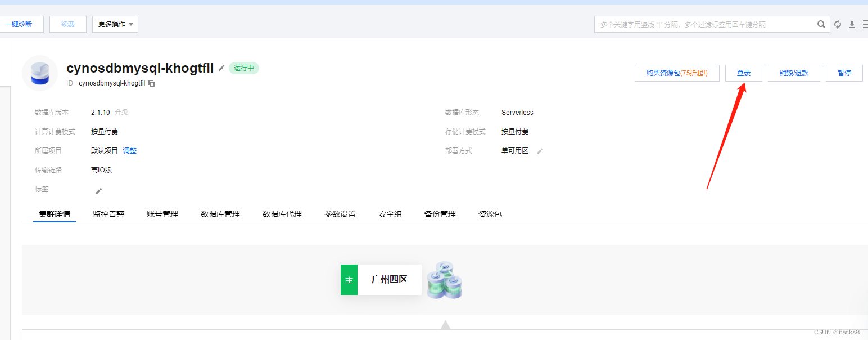Viewport: 868px width, 340px height.
Task: Click the 一键诊断 button
Action: tap(20, 24)
